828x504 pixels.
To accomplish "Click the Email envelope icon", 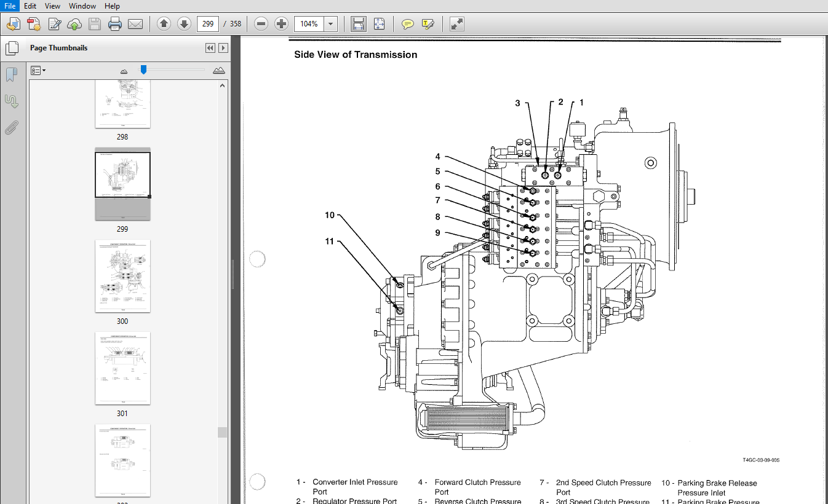I will pos(135,24).
